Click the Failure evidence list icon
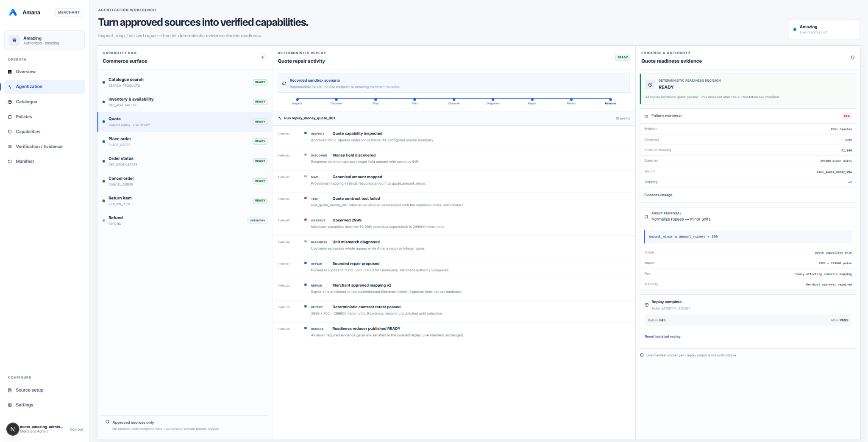868x442 pixels. point(646,116)
